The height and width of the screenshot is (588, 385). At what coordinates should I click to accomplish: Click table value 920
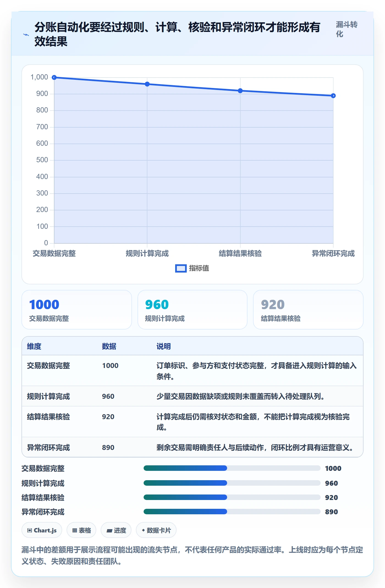pyautogui.click(x=108, y=417)
